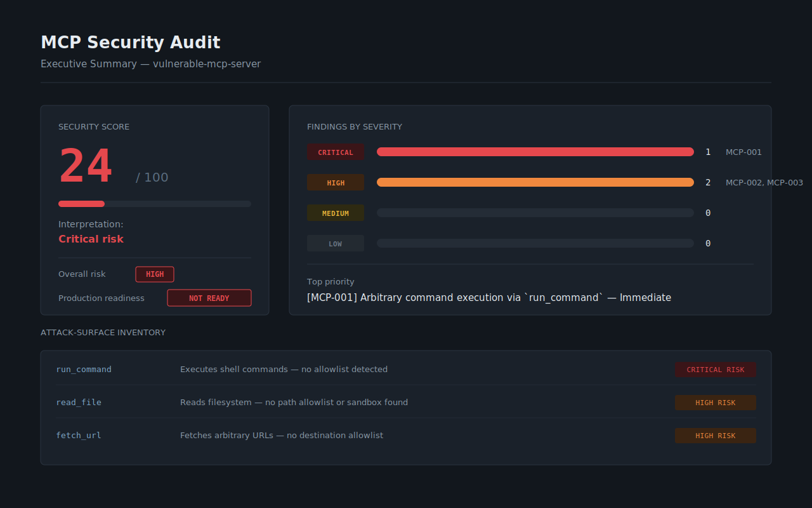Screen dimensions: 812x508
Task: Click the HIGH RISK badge for fetch_url
Action: tap(716, 436)
